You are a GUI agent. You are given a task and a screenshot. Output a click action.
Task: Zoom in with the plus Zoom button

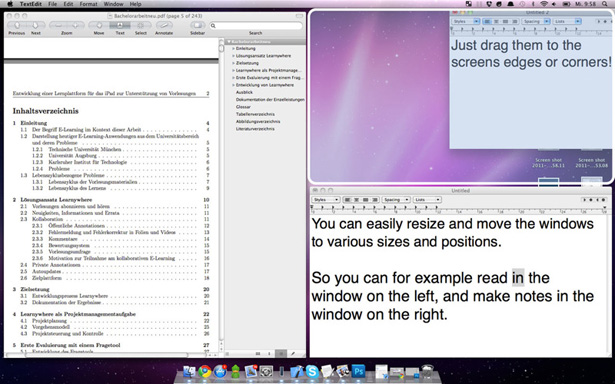click(x=76, y=25)
